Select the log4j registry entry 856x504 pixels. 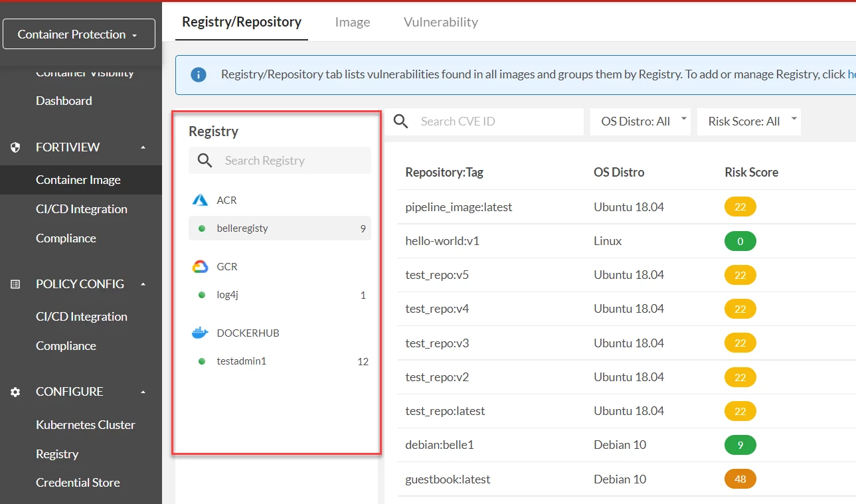(280, 295)
